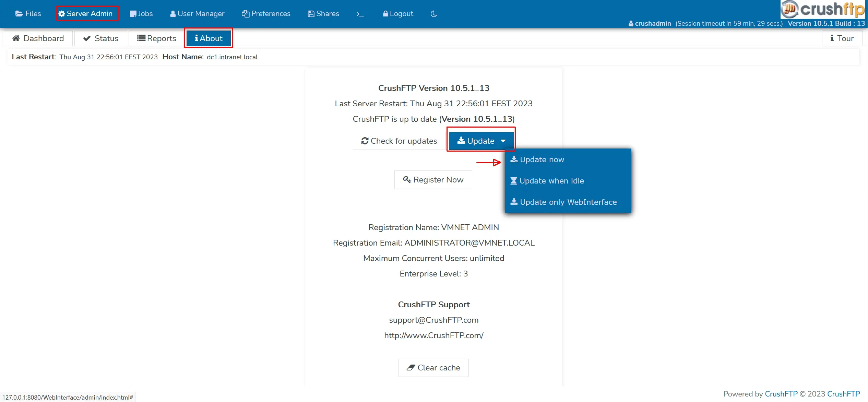Select Update now from dropdown

542,159
